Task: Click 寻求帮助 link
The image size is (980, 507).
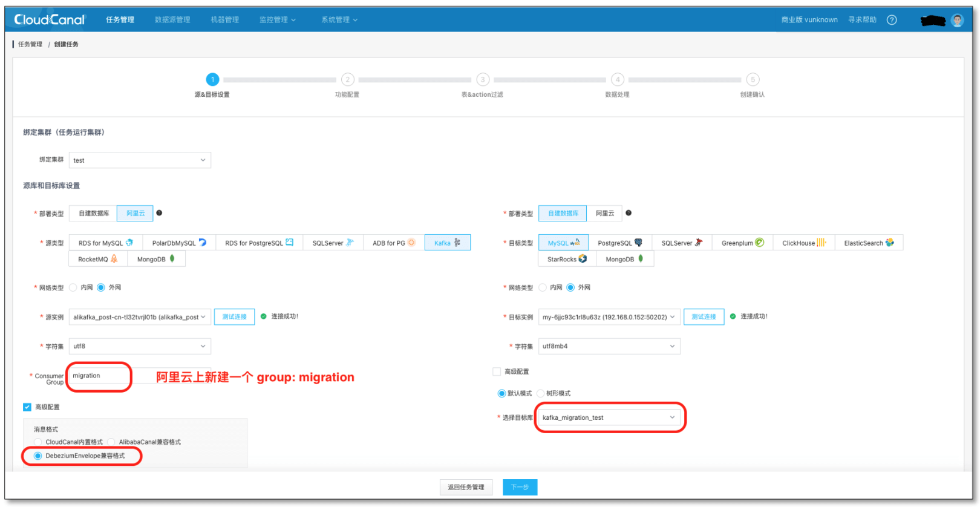Action: (x=862, y=20)
